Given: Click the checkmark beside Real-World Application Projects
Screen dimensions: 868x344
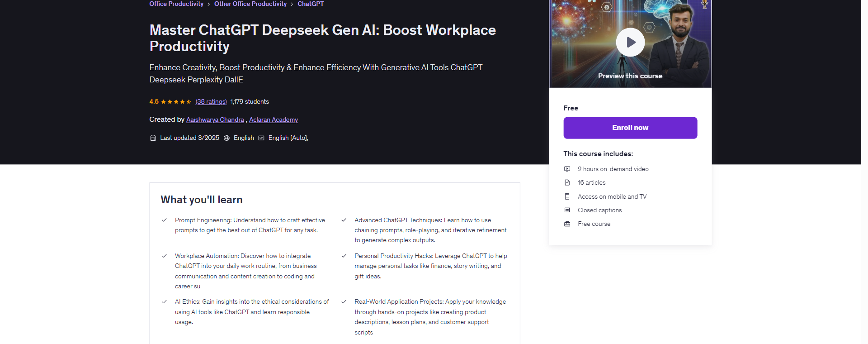Looking at the screenshot, I should point(344,301).
